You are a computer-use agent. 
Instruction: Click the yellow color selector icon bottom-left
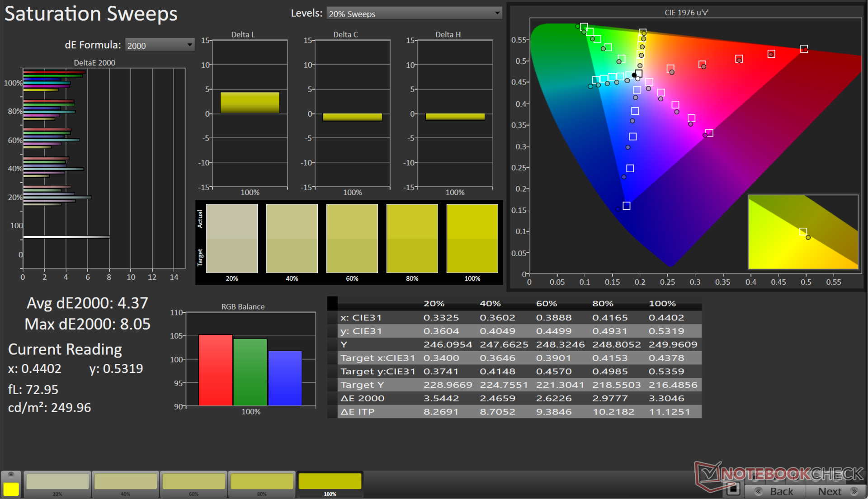tap(11, 489)
